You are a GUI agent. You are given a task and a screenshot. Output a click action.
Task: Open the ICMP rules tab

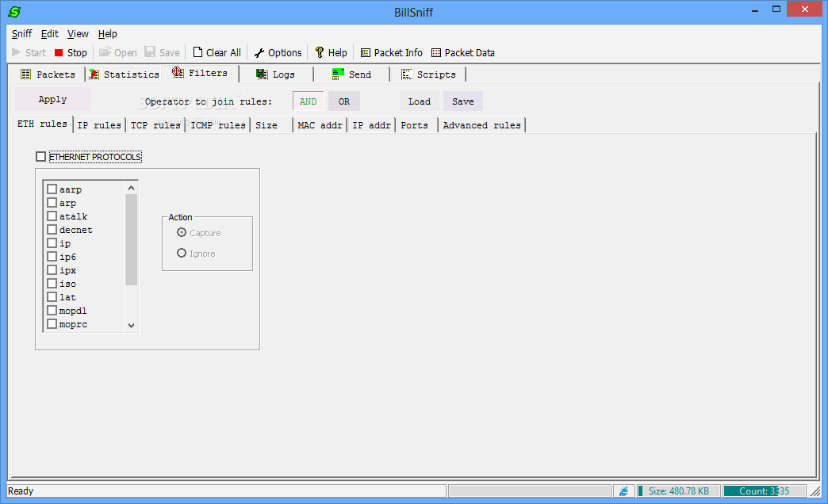[217, 125]
